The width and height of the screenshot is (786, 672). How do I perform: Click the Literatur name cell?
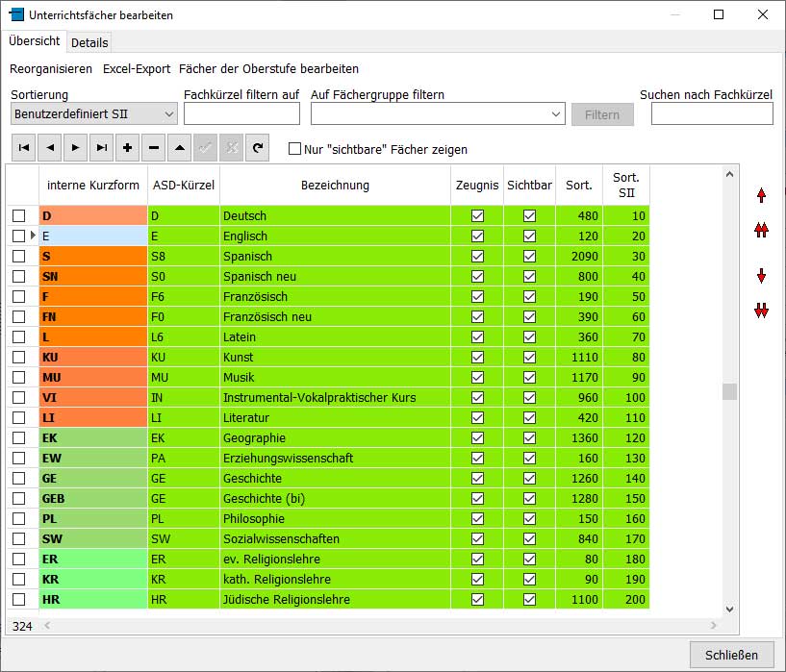coord(335,417)
